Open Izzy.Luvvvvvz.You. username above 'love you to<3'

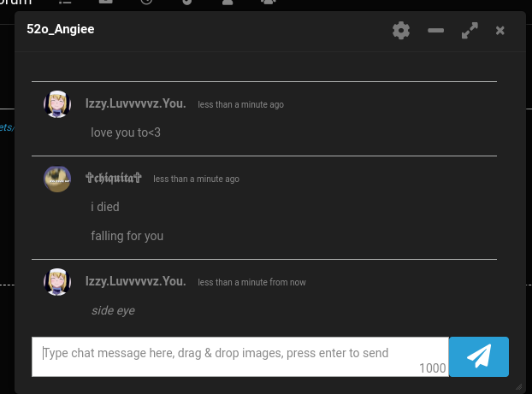click(136, 103)
